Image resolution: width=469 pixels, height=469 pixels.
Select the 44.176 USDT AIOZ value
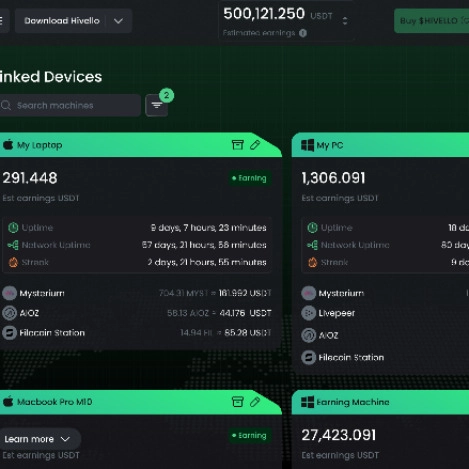245,313
